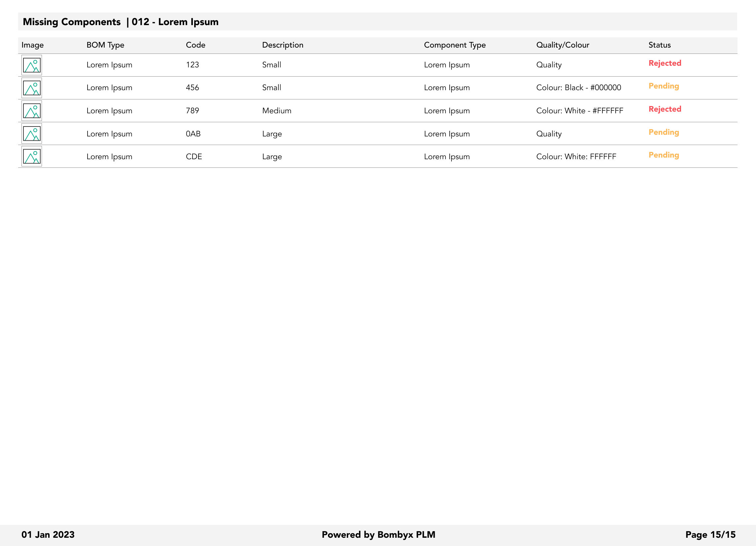Click the image placeholder icon row 2
This screenshot has width=756, height=546.
point(32,88)
